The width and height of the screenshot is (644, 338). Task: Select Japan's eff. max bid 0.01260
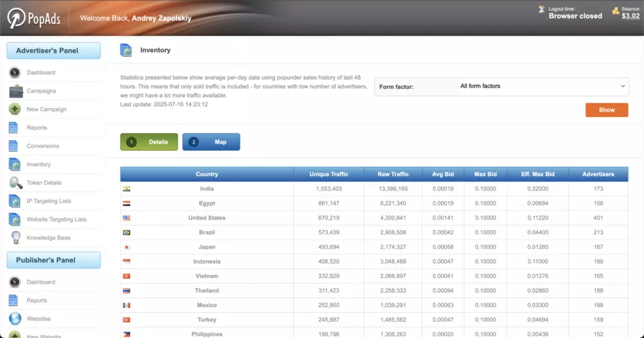pos(538,247)
